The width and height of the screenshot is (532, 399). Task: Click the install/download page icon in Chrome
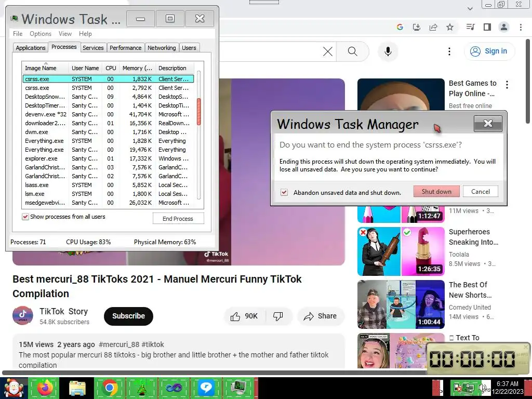pyautogui.click(x=417, y=27)
